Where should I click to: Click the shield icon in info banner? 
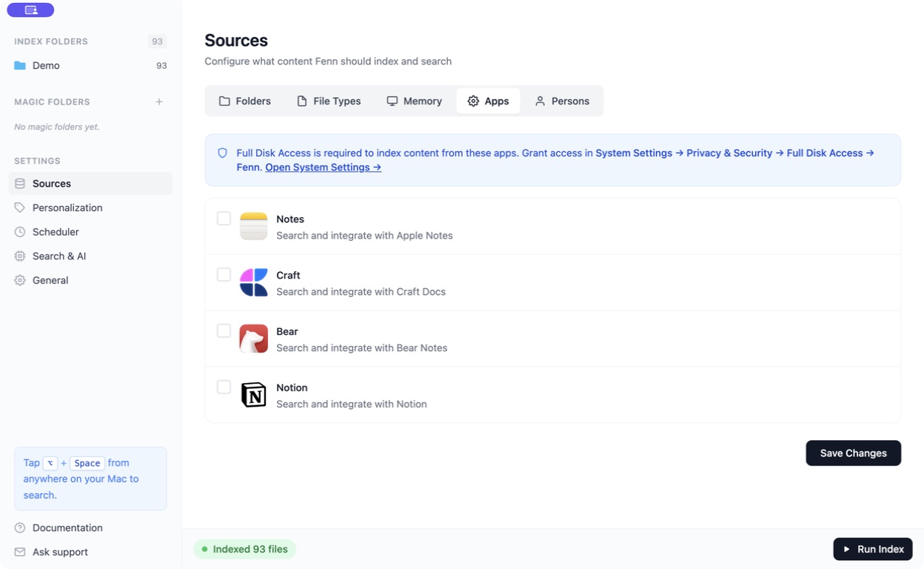point(222,153)
